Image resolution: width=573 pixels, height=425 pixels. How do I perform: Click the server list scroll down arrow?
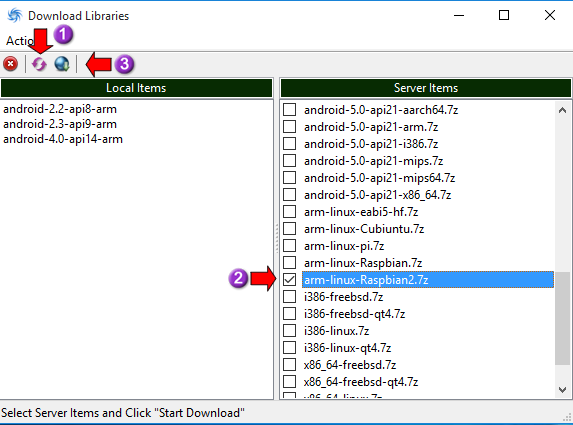pos(562,390)
